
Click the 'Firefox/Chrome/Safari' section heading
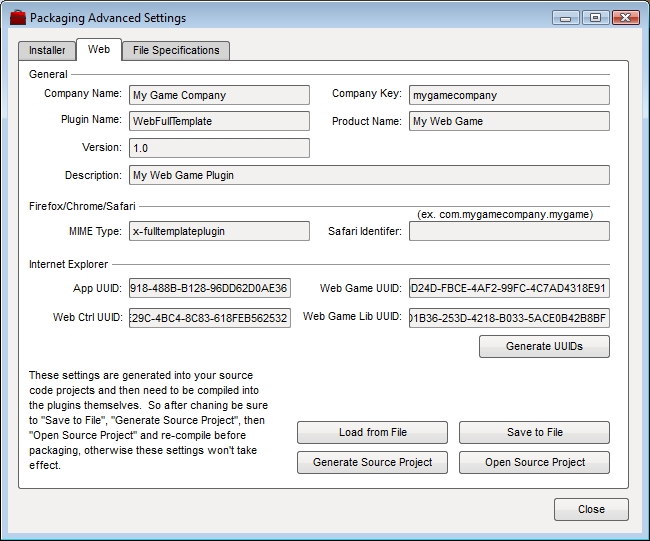coord(82,206)
